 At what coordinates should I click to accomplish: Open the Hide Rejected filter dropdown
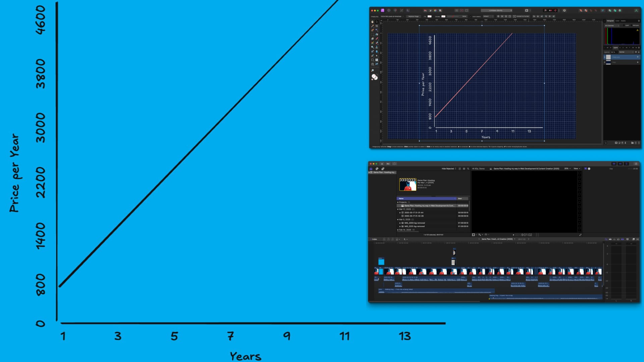449,169
